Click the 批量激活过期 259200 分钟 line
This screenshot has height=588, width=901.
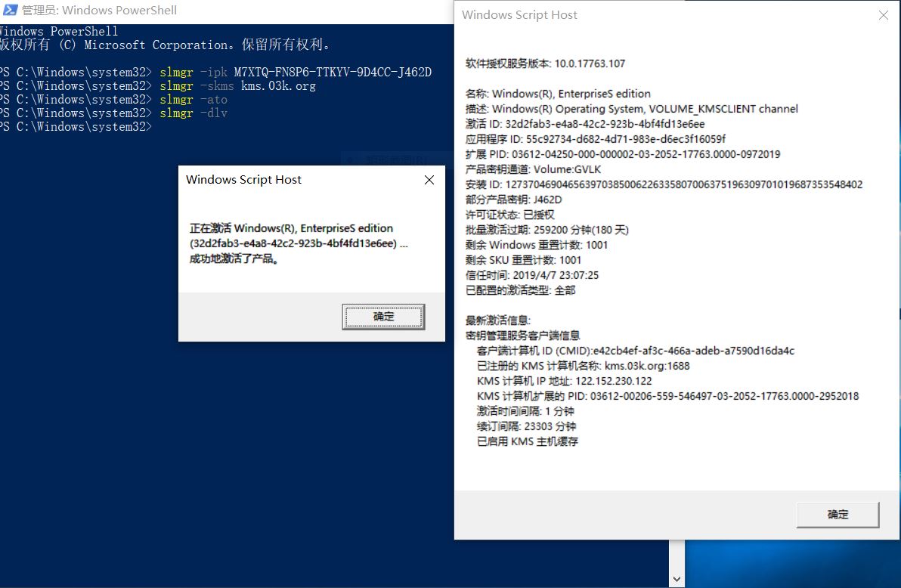point(547,230)
